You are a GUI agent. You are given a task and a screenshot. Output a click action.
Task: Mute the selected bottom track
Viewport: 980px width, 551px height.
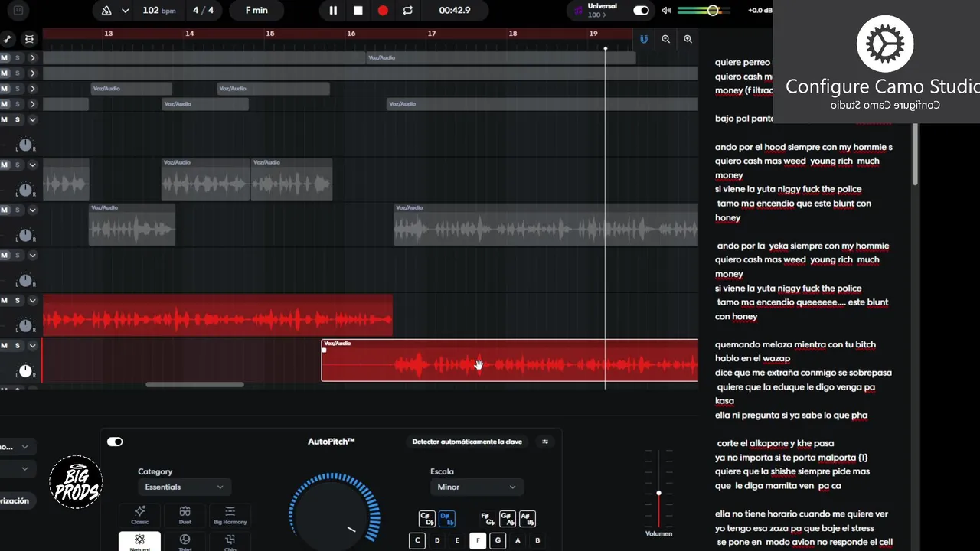click(x=5, y=346)
